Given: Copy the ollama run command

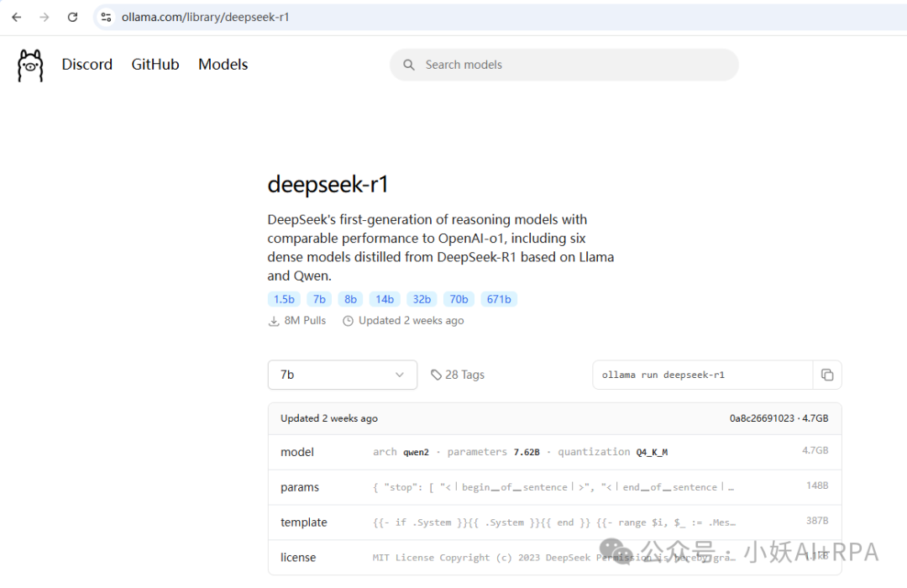Looking at the screenshot, I should pyautogui.click(x=827, y=375).
